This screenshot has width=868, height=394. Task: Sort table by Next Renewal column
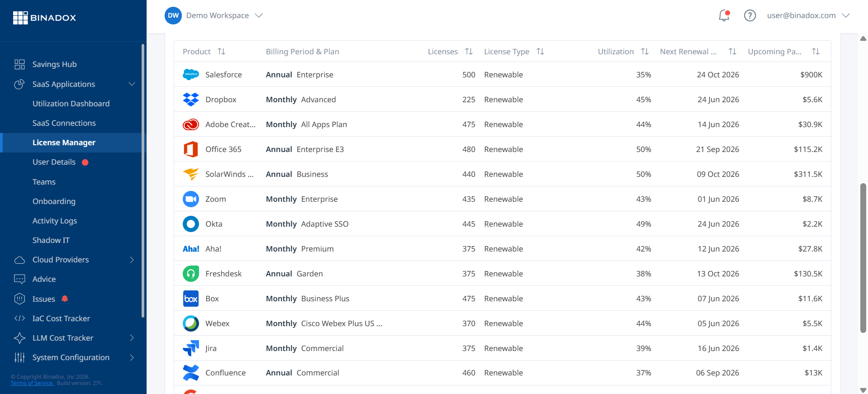pyautogui.click(x=732, y=52)
